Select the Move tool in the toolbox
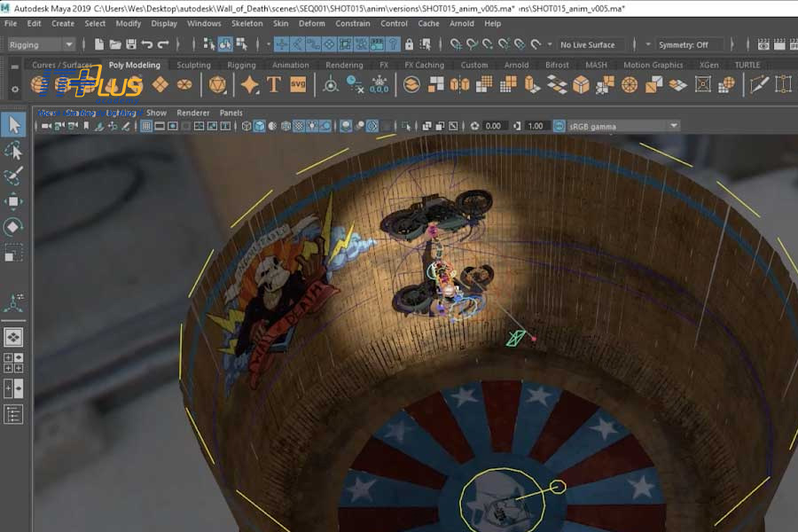This screenshot has height=532, width=798. coord(13,201)
